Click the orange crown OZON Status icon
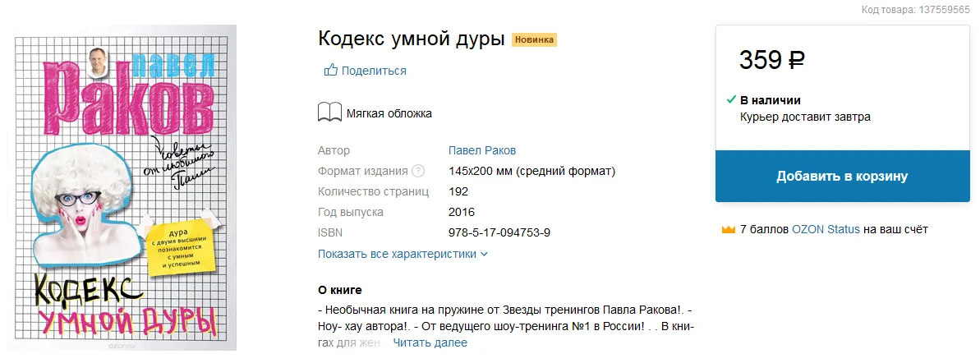This screenshot has width=980, height=363. click(728, 230)
